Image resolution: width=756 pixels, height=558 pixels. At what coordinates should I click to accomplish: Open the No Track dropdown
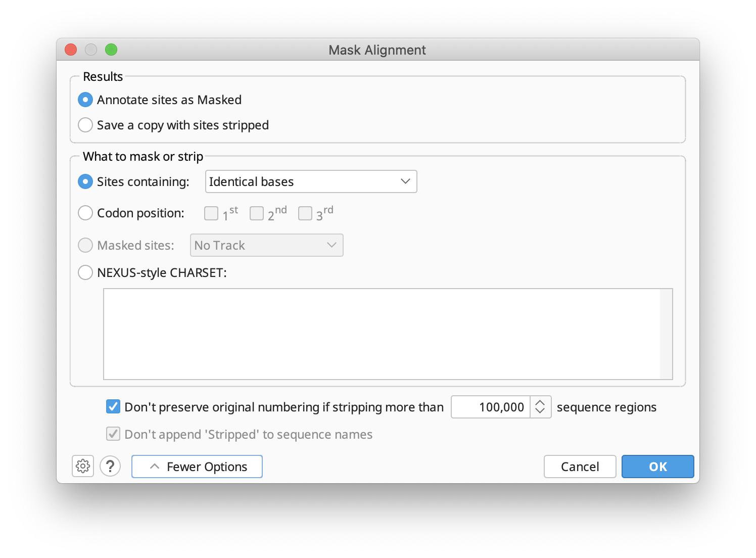267,245
